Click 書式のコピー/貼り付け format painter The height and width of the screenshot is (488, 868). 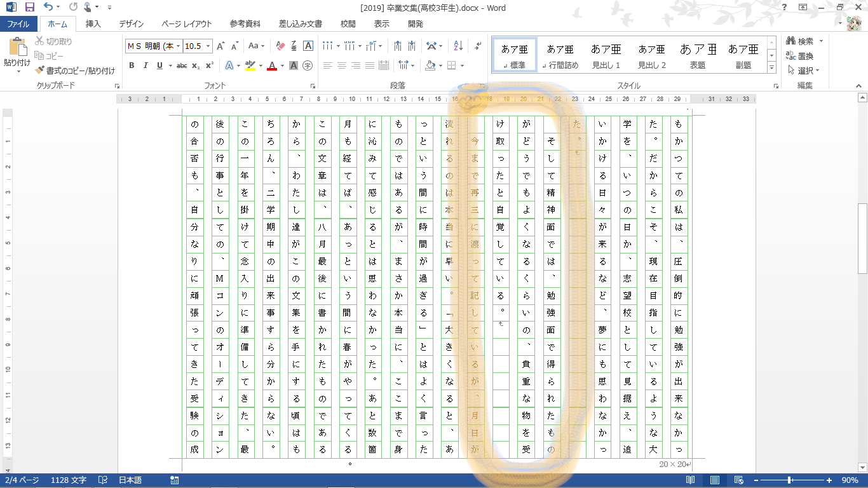tap(75, 71)
